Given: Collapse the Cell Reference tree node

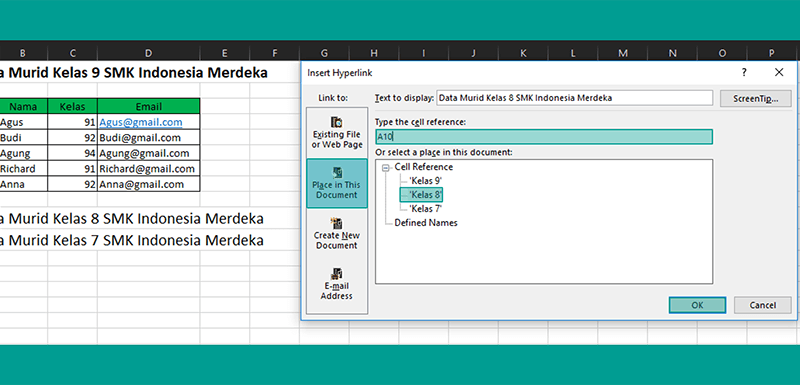Looking at the screenshot, I should (386, 167).
